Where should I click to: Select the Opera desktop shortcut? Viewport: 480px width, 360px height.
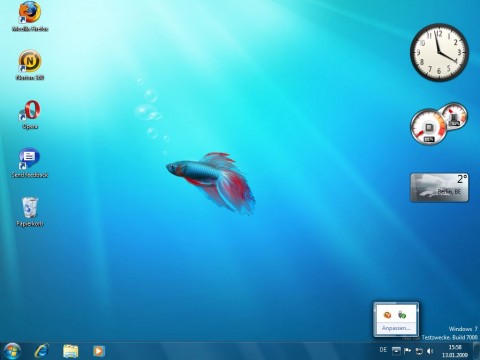(x=30, y=114)
